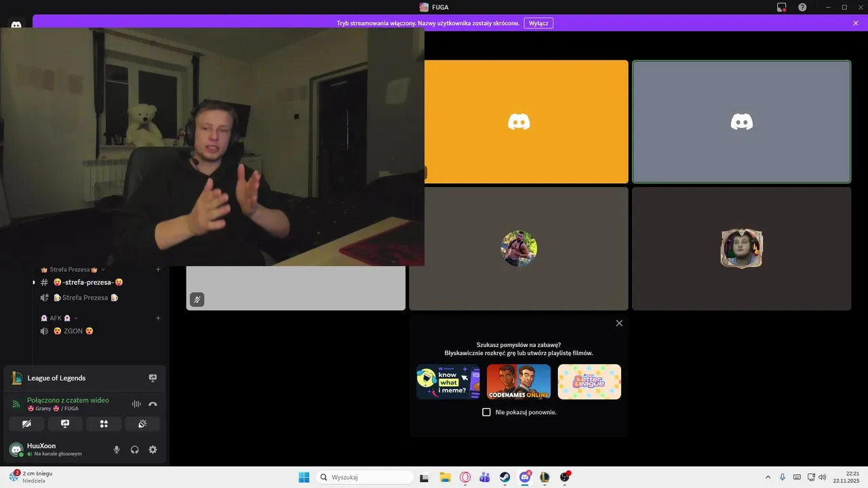The image size is (868, 488).
Task: Open Microsoft Teams from taskbar
Action: (x=485, y=477)
